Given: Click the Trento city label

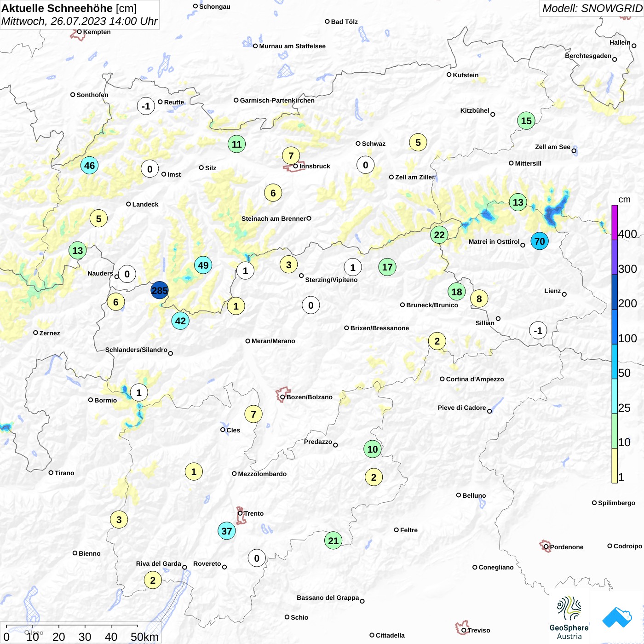Looking at the screenshot, I should click(x=254, y=513).
